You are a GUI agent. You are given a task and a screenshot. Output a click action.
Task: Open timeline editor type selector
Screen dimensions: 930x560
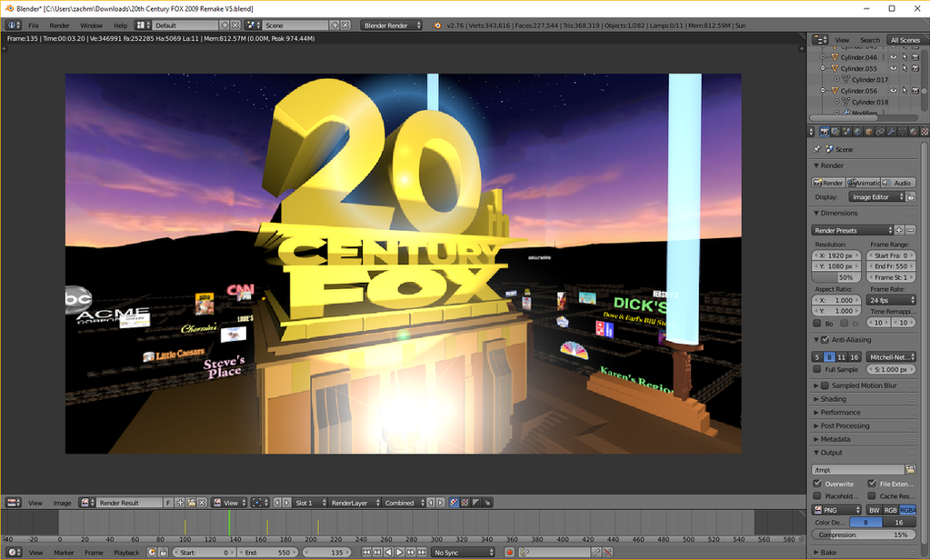click(x=14, y=553)
